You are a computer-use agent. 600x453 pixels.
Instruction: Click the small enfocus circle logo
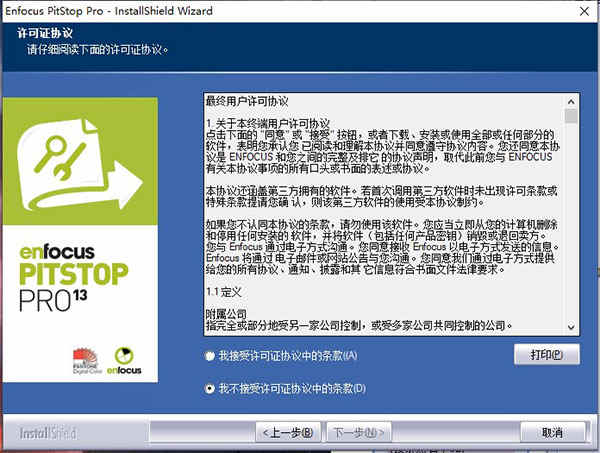pyautogui.click(x=124, y=361)
